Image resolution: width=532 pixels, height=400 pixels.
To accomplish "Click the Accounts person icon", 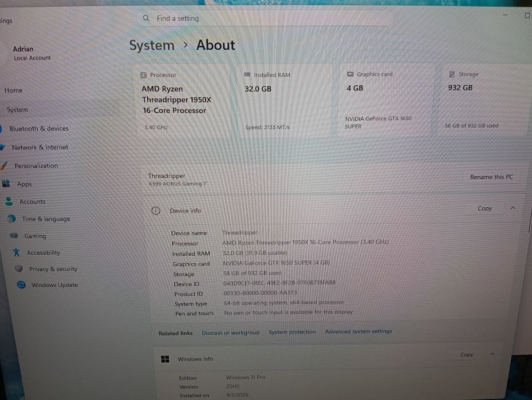I will click(x=9, y=201).
